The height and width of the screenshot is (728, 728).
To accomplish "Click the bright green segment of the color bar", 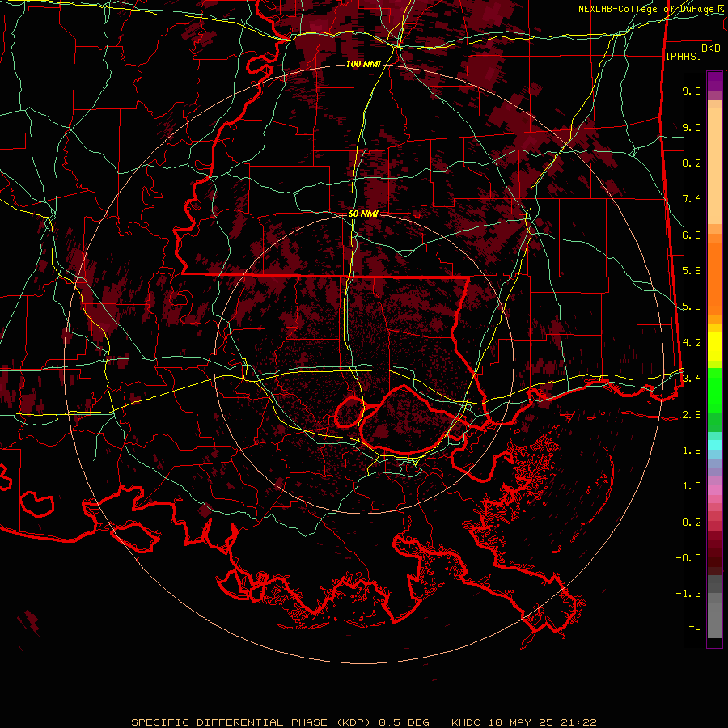I will (x=714, y=390).
